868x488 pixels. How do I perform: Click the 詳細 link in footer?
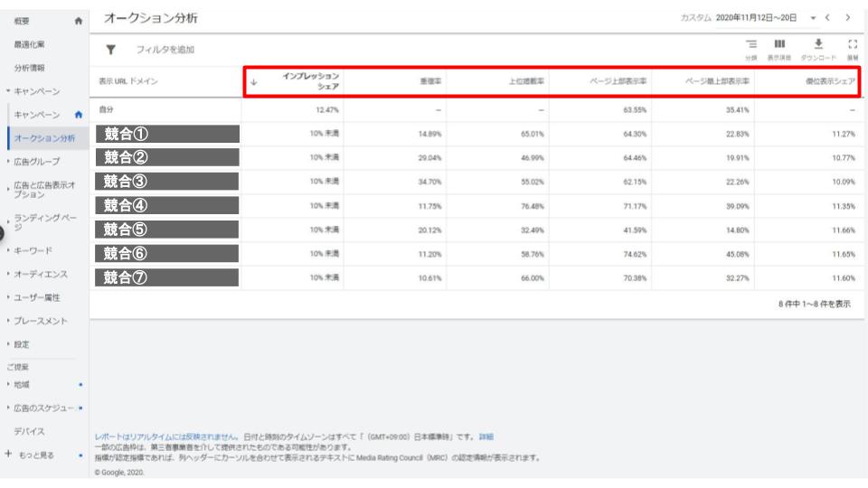pos(486,436)
